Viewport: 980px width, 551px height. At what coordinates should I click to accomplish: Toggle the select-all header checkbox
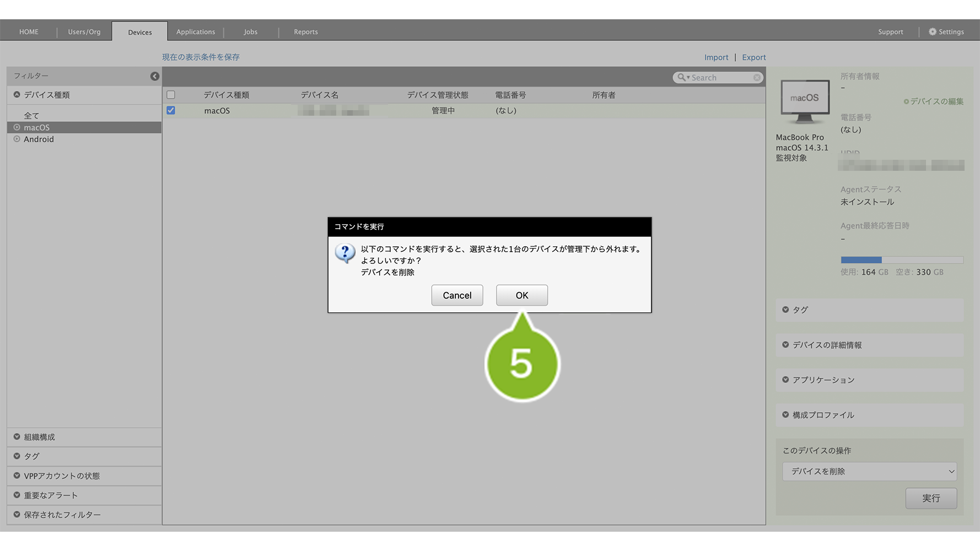(x=171, y=95)
